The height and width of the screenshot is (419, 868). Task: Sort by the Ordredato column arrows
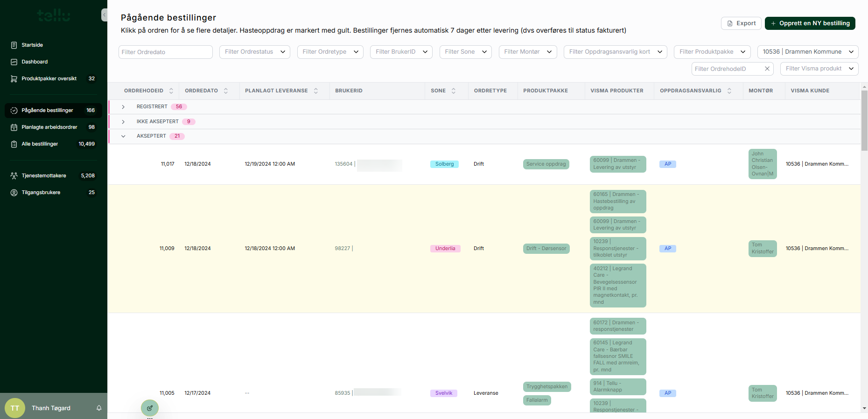point(226,91)
